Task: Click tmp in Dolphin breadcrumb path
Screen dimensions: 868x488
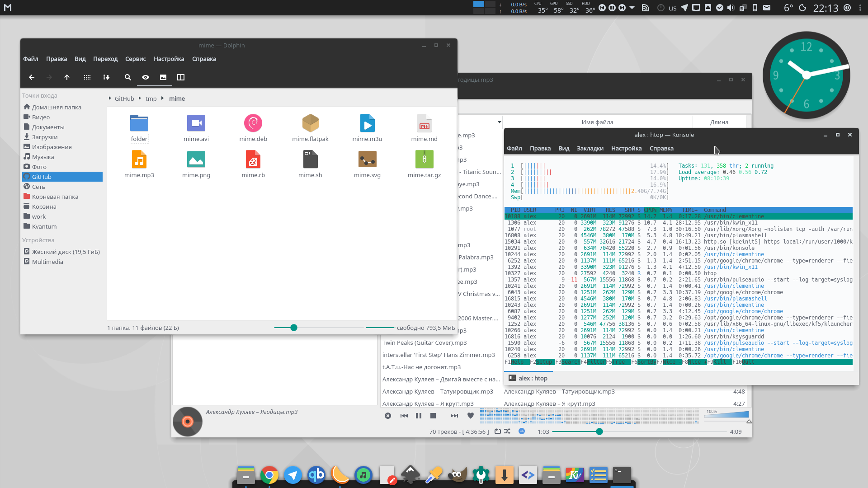Action: [x=151, y=99]
